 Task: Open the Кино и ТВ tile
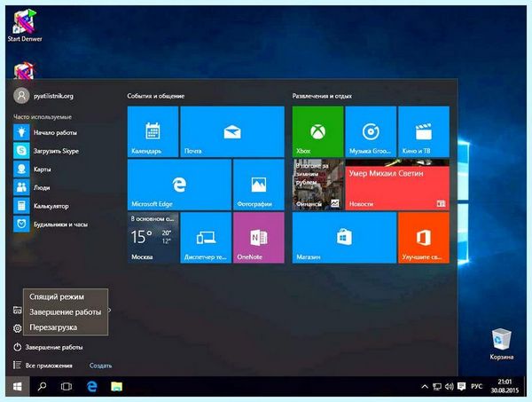coord(424,131)
